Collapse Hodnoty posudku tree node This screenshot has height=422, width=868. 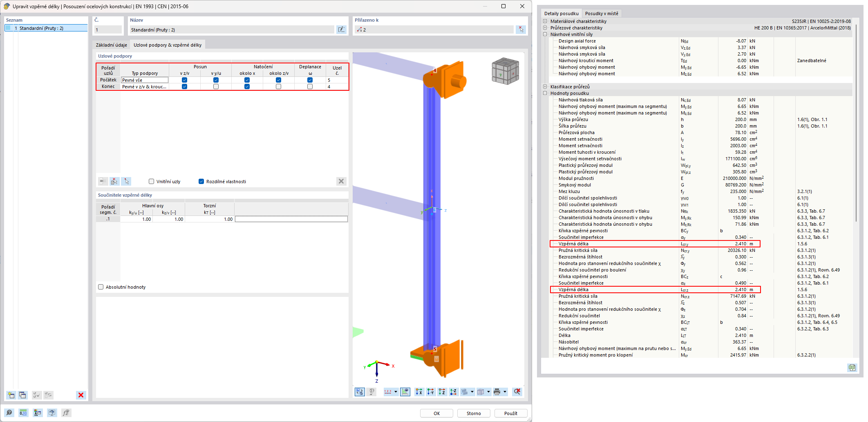[x=545, y=93]
